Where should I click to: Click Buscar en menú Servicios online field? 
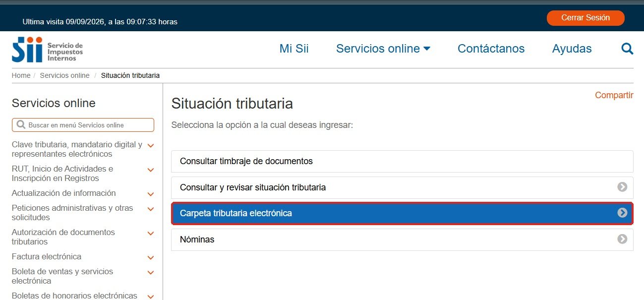point(83,125)
